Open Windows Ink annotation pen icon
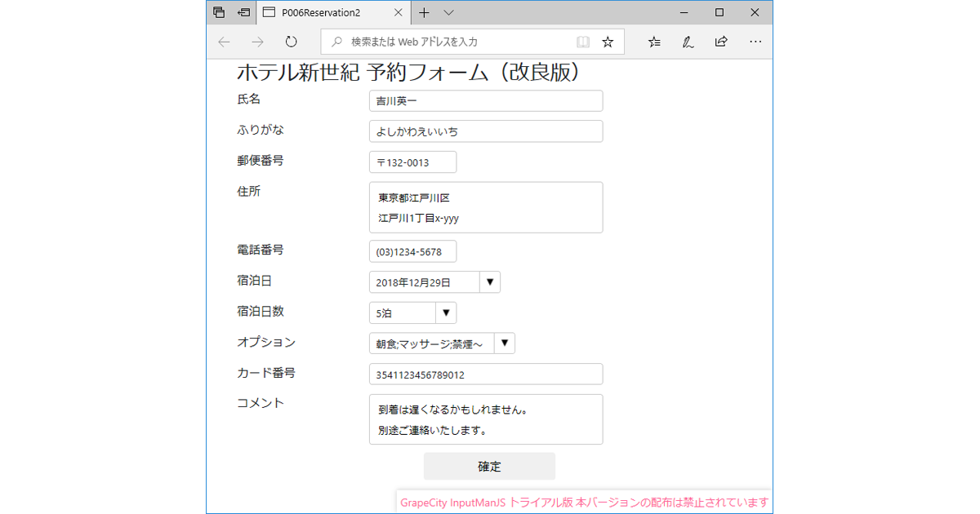The width and height of the screenshot is (980, 514). point(687,42)
